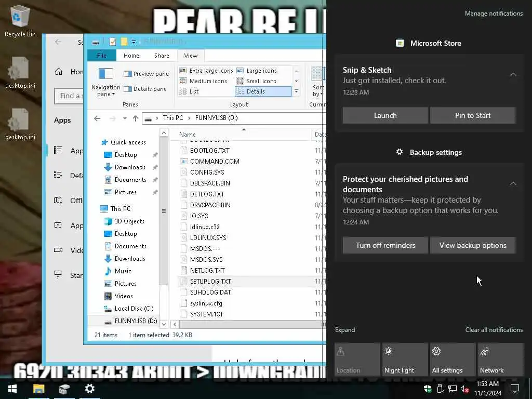This screenshot has height=399, width=532.
Task: Collapse the Snip & Sketch notification
Action: 513,75
